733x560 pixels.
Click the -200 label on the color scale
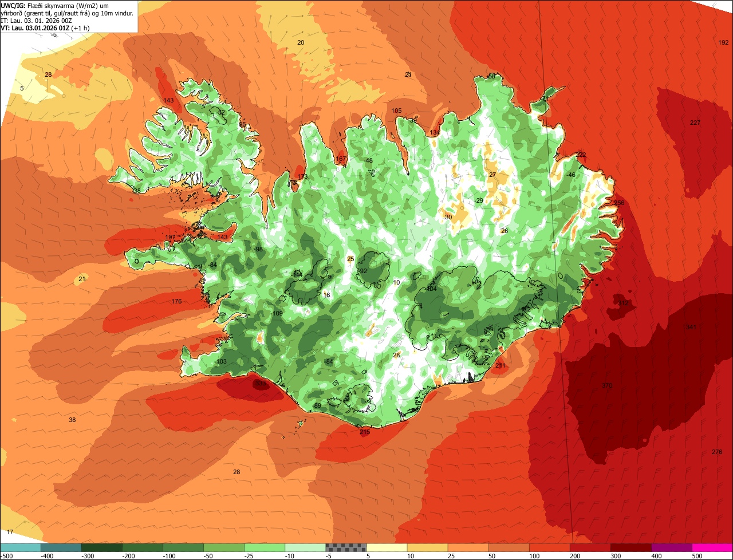[128, 556]
